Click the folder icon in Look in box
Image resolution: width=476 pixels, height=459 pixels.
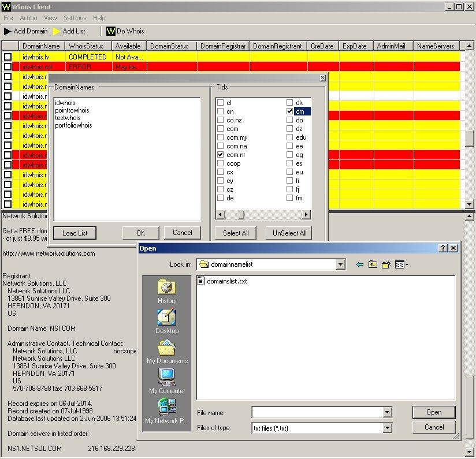[204, 264]
